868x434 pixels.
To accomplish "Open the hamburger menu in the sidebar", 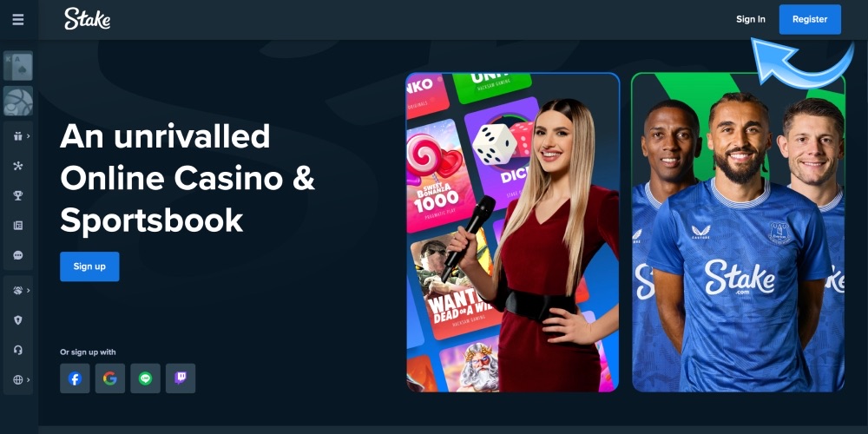I will [x=18, y=19].
